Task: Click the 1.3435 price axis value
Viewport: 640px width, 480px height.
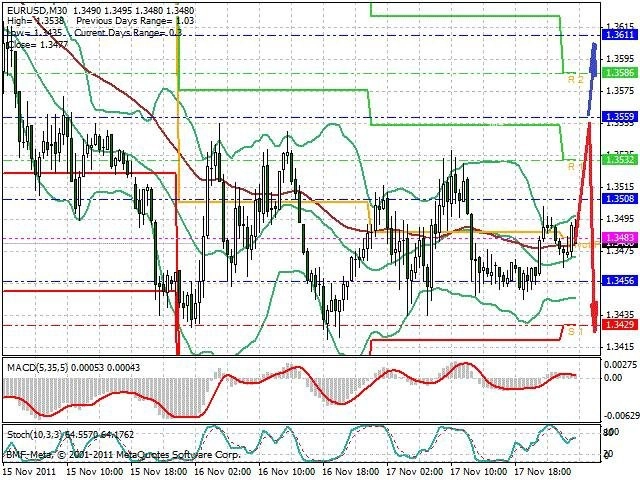Action: 620,314
